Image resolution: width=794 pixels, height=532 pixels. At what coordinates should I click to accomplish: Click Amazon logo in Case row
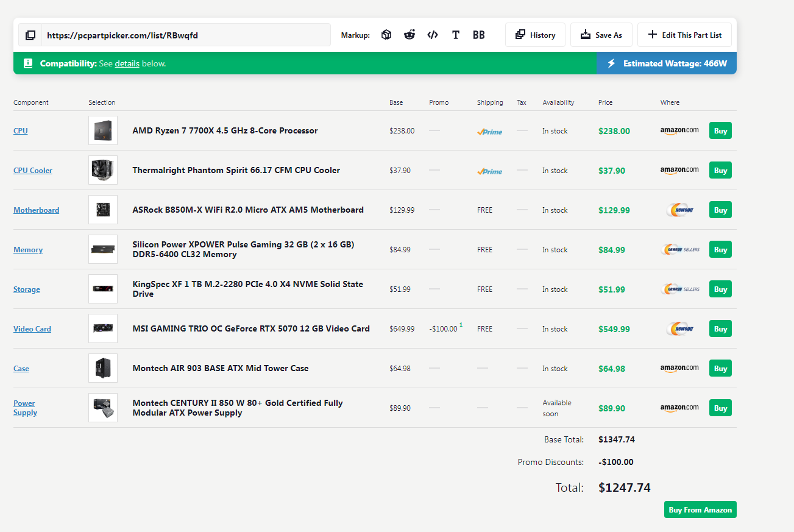pyautogui.click(x=679, y=368)
